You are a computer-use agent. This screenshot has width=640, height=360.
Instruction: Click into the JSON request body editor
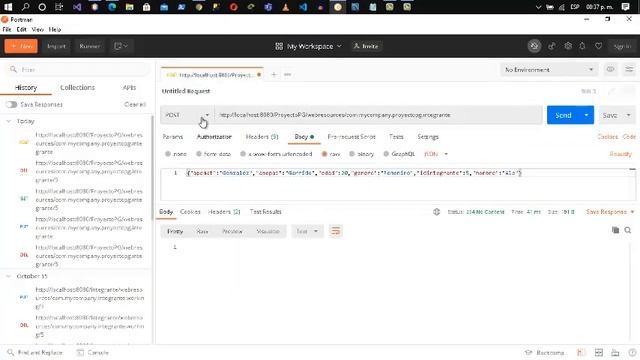398,184
